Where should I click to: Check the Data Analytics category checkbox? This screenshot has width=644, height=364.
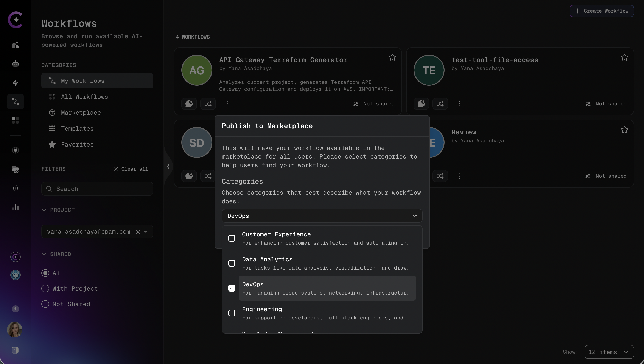[x=232, y=263]
